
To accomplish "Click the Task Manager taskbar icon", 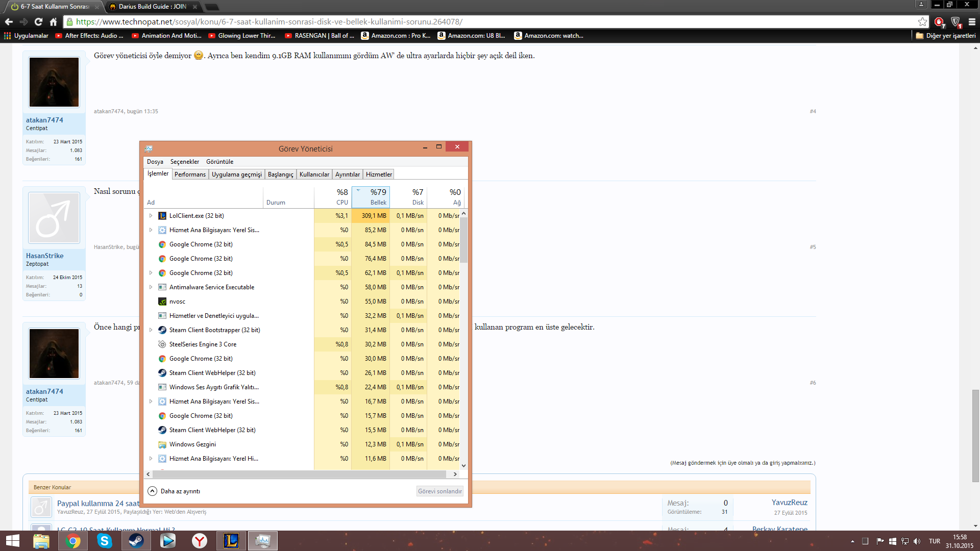I will click(x=263, y=541).
